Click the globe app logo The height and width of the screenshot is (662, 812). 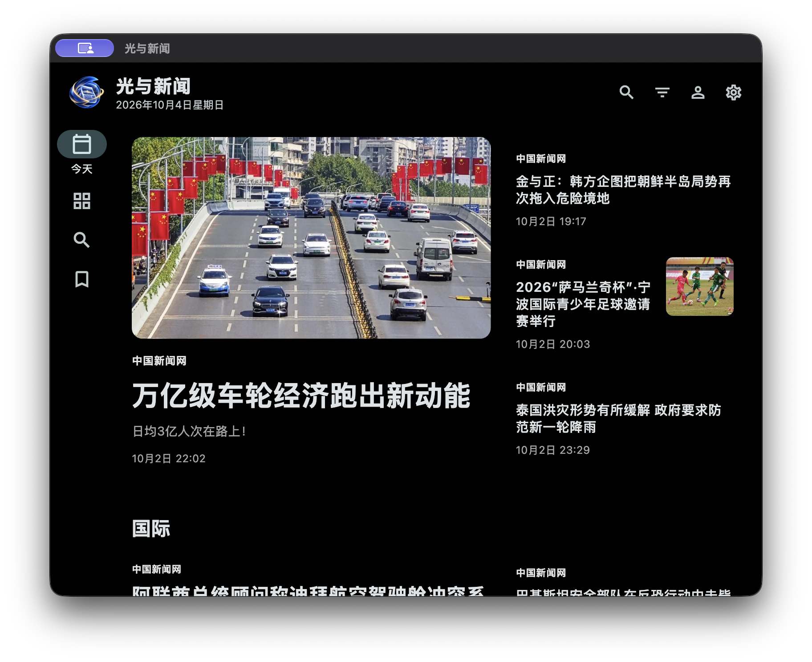(86, 93)
